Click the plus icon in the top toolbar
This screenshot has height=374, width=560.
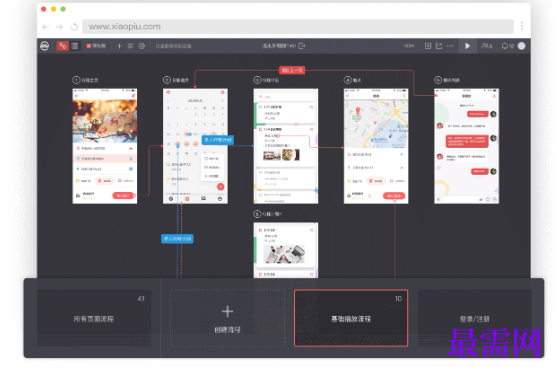pyautogui.click(x=119, y=46)
